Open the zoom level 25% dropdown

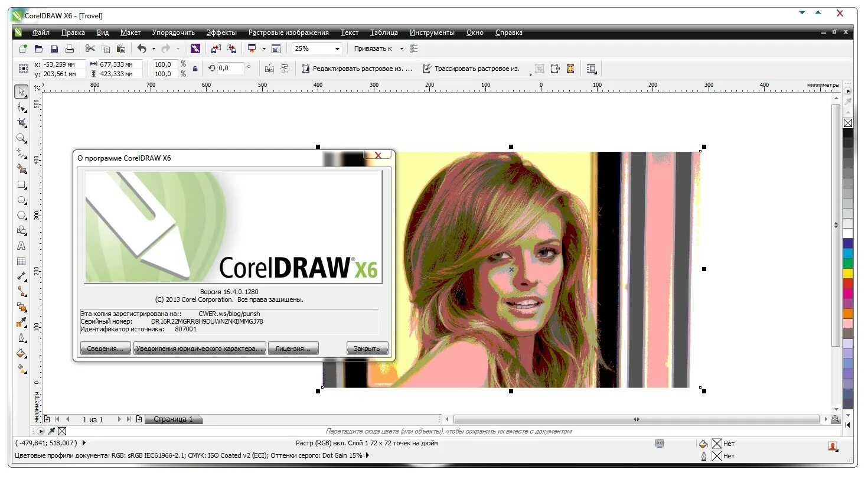pos(337,48)
